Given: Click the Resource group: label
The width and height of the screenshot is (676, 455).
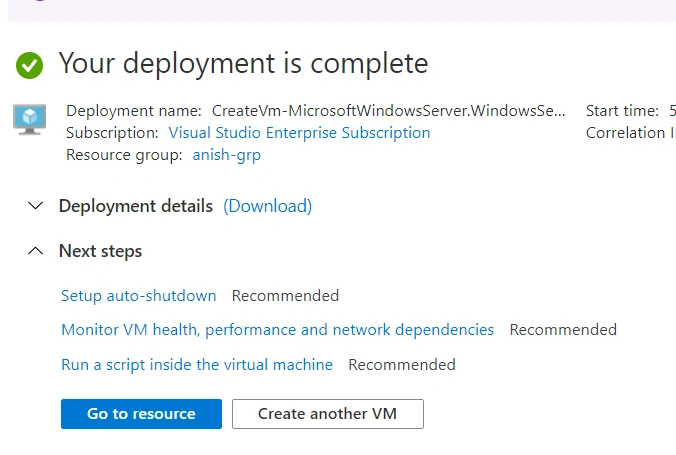Looking at the screenshot, I should (124, 155).
